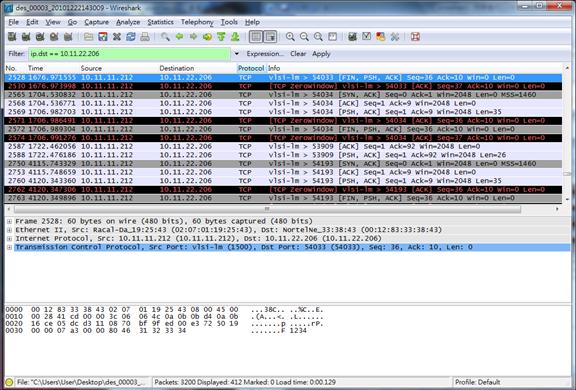Print packets icon
Screen dimensions: 576x390
tap(145, 37)
